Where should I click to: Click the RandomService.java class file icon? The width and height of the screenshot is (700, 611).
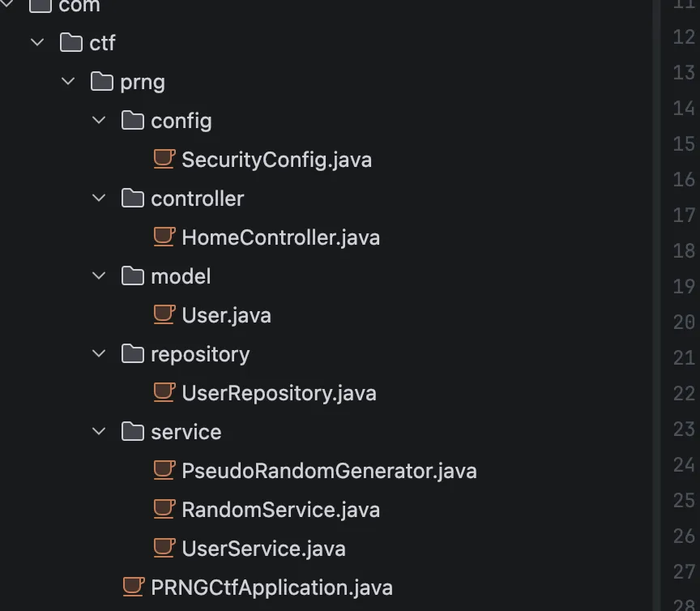pyautogui.click(x=164, y=509)
